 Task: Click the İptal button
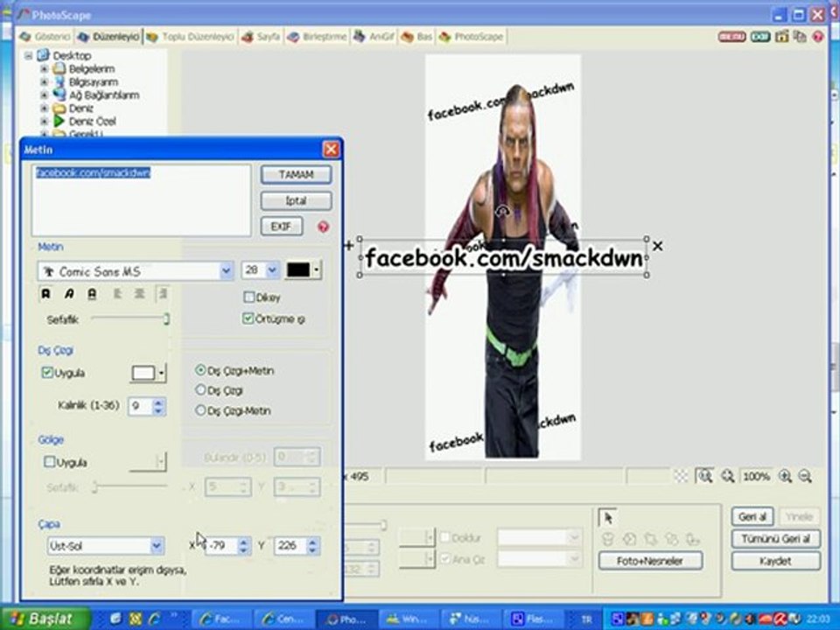tap(296, 200)
